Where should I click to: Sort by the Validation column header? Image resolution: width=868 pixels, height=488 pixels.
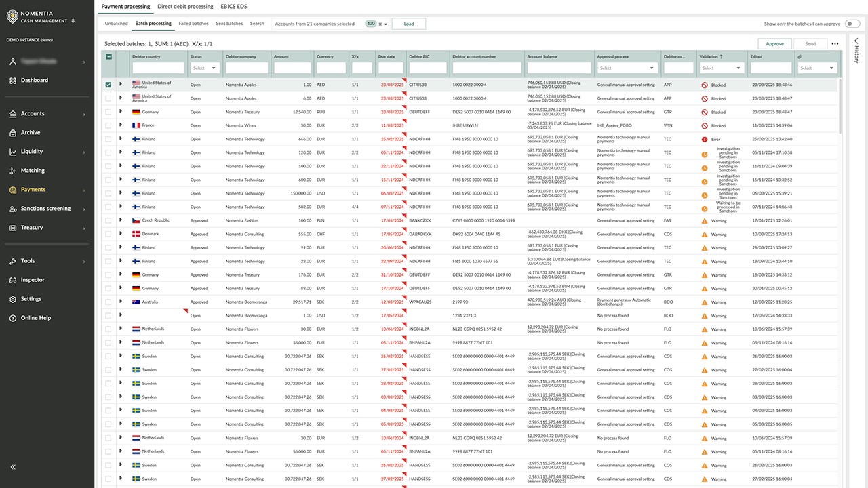[x=711, y=56]
